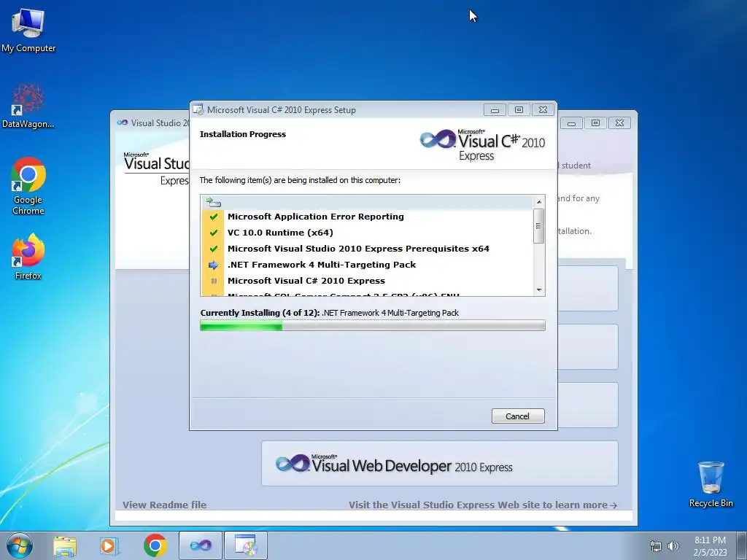Viewport: 747px width, 560px height.
Task: Open Chrome from the taskbar
Action: [x=155, y=545]
